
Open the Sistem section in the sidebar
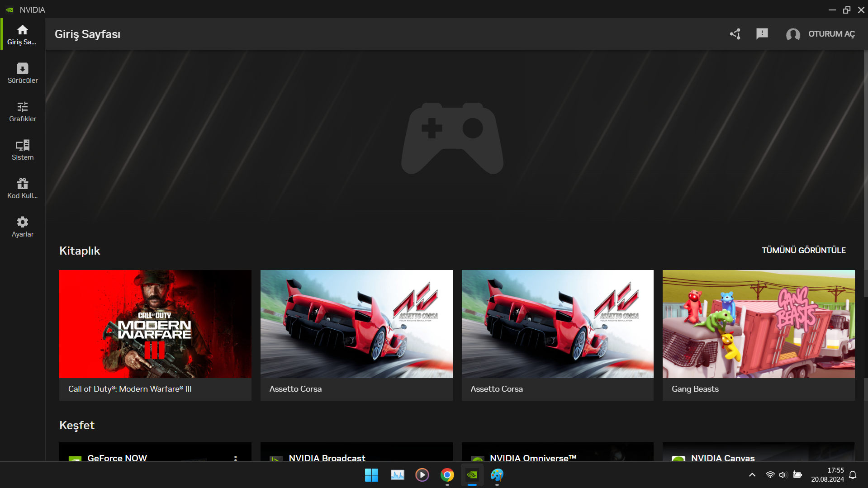click(x=22, y=150)
